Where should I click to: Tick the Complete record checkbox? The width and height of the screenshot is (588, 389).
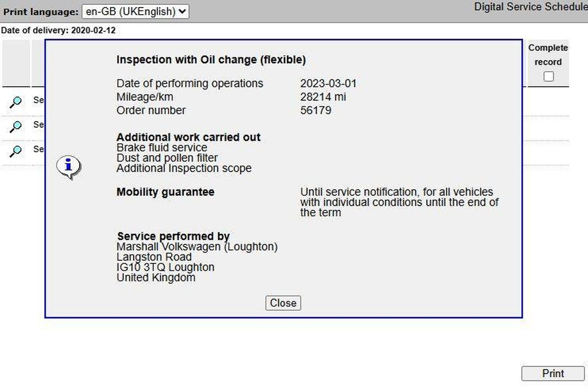point(549,76)
